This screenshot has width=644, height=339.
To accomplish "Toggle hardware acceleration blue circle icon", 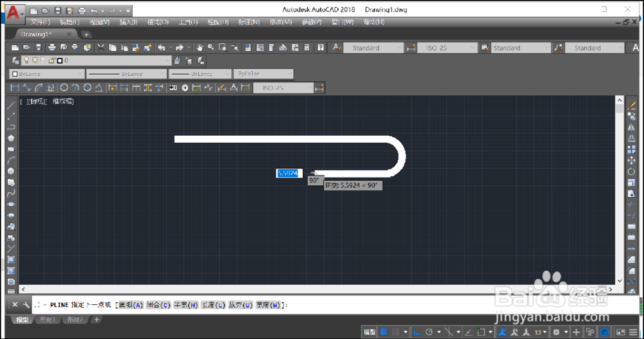I will pos(604,332).
